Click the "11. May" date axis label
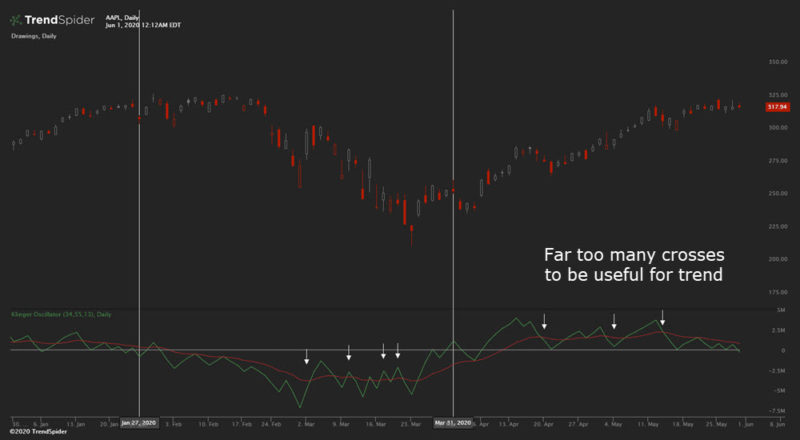The height and width of the screenshot is (440, 800). [x=648, y=424]
